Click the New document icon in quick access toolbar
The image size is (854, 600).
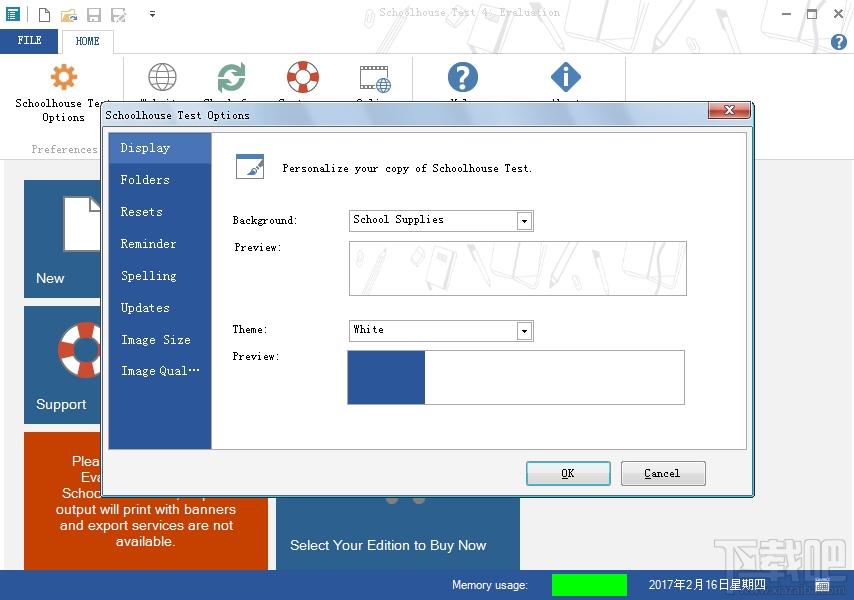[45, 15]
